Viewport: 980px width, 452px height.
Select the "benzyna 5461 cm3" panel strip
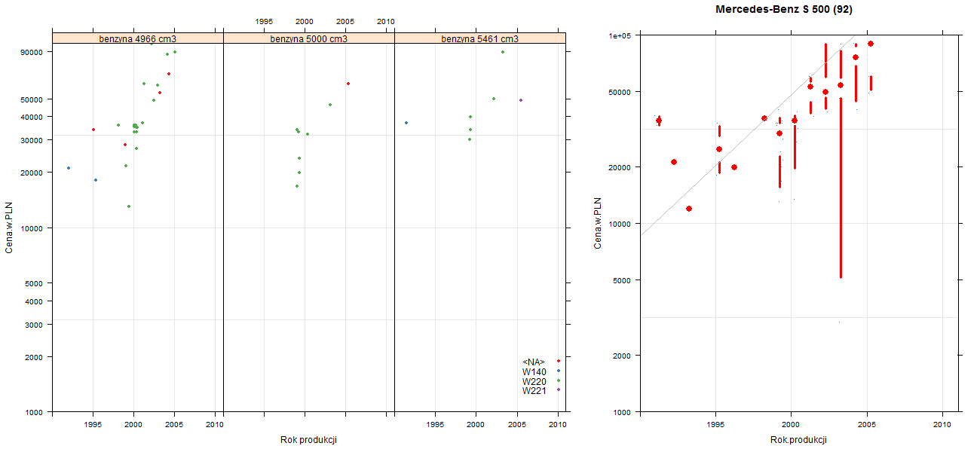point(480,38)
